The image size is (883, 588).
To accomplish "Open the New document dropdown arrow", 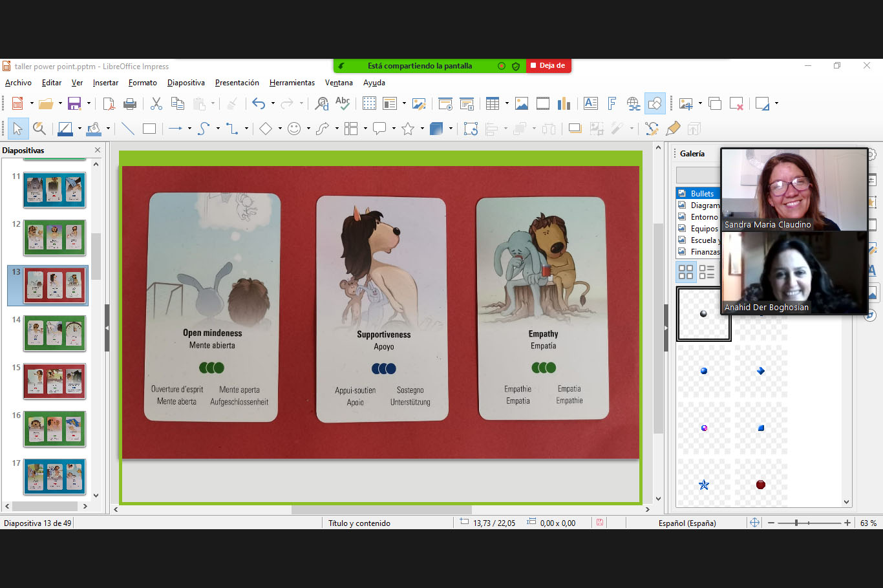I will tap(32, 103).
